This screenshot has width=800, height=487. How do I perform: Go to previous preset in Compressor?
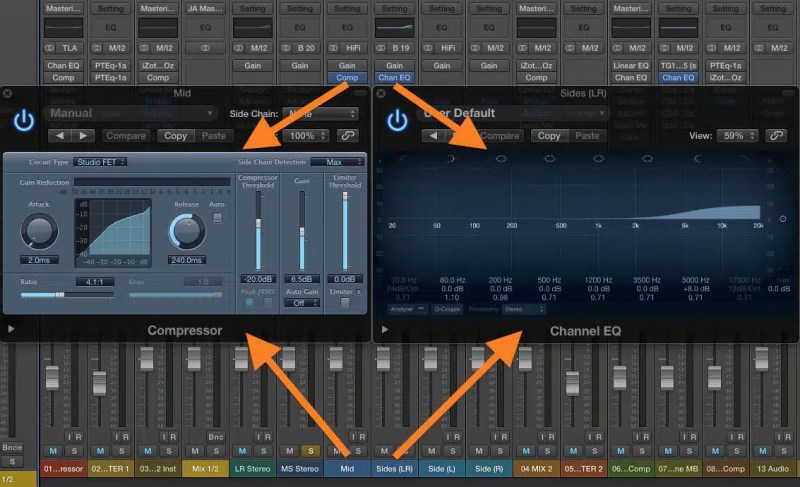60,136
